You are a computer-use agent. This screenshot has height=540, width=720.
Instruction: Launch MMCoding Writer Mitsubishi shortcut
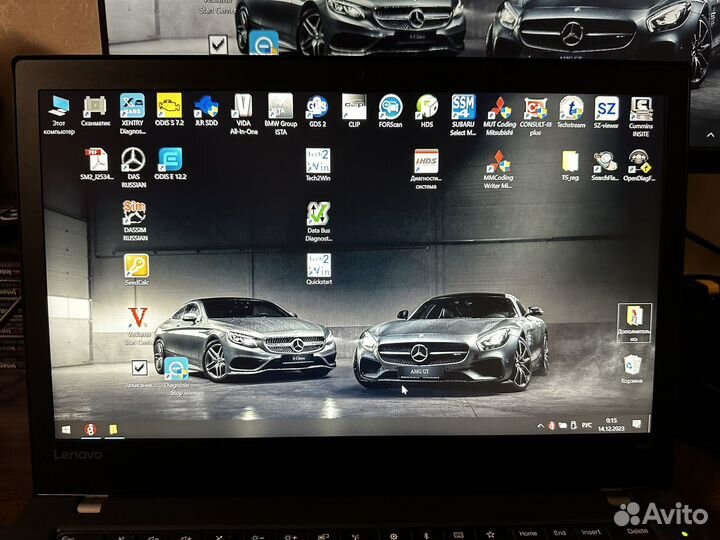[x=498, y=169]
